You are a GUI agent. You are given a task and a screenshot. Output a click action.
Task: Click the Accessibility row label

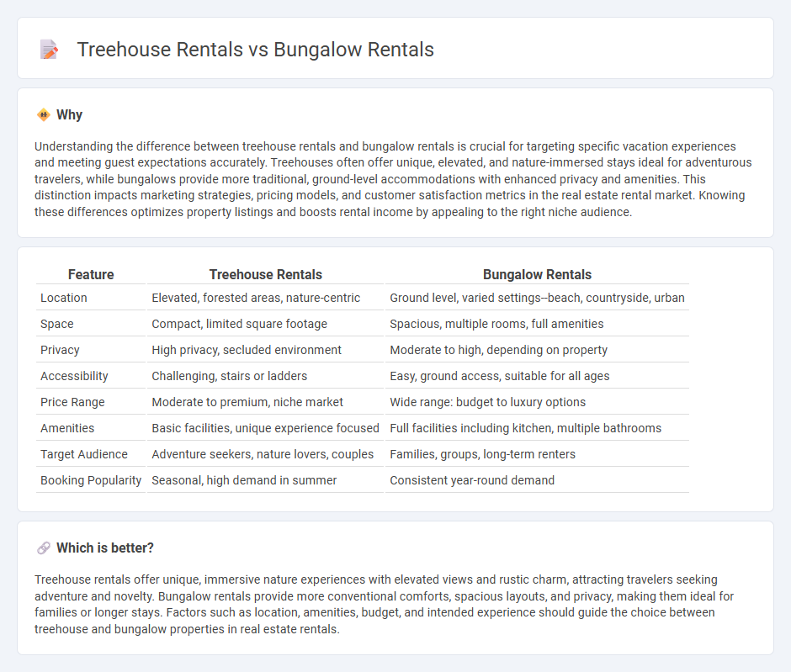tap(74, 376)
